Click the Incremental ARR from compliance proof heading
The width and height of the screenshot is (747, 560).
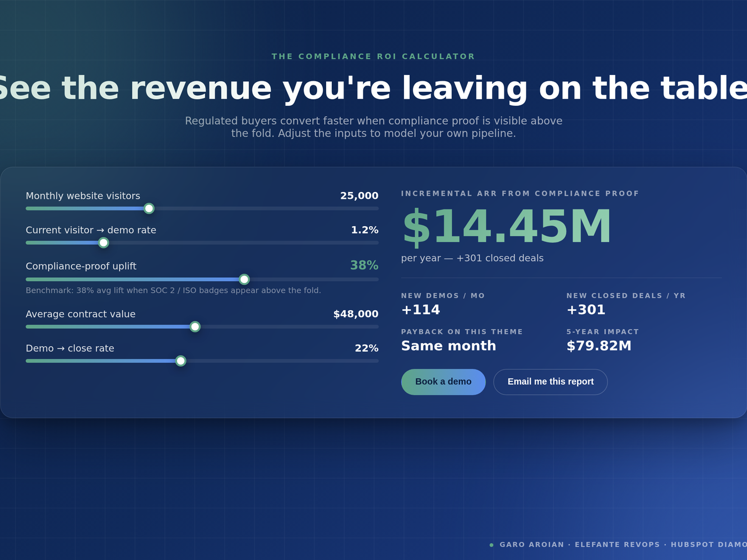coord(520,194)
